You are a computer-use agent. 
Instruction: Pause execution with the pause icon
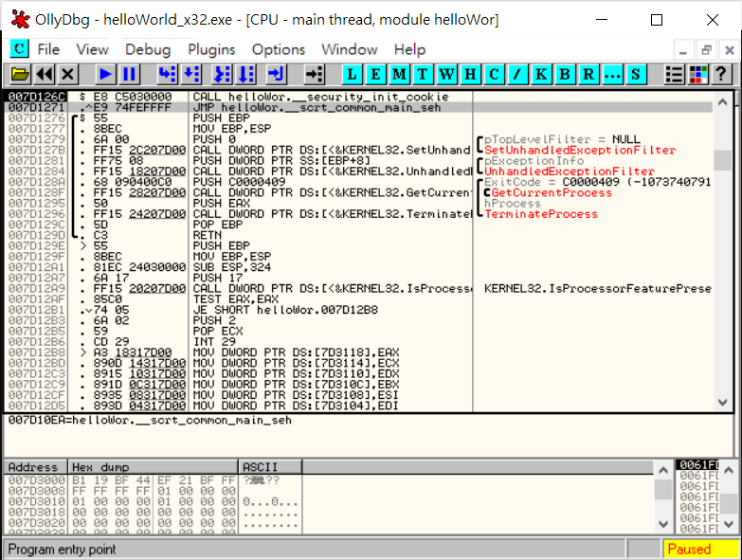click(x=129, y=74)
